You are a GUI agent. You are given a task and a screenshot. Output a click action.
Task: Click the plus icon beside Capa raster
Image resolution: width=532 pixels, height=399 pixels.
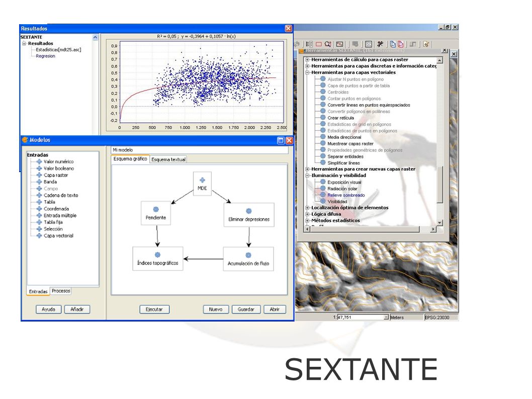(x=39, y=175)
